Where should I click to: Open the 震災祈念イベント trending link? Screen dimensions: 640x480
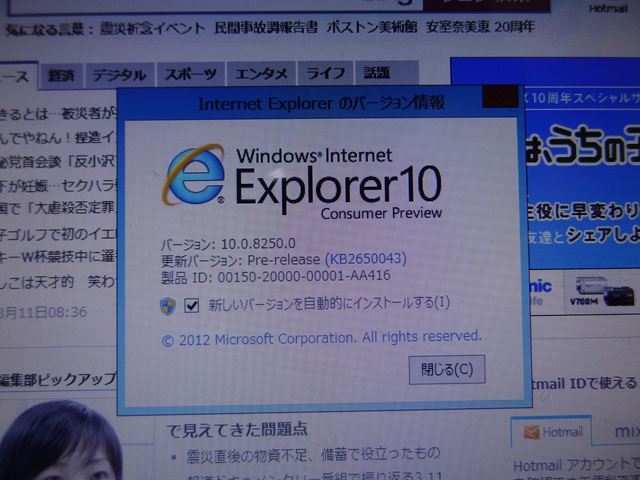pyautogui.click(x=153, y=29)
